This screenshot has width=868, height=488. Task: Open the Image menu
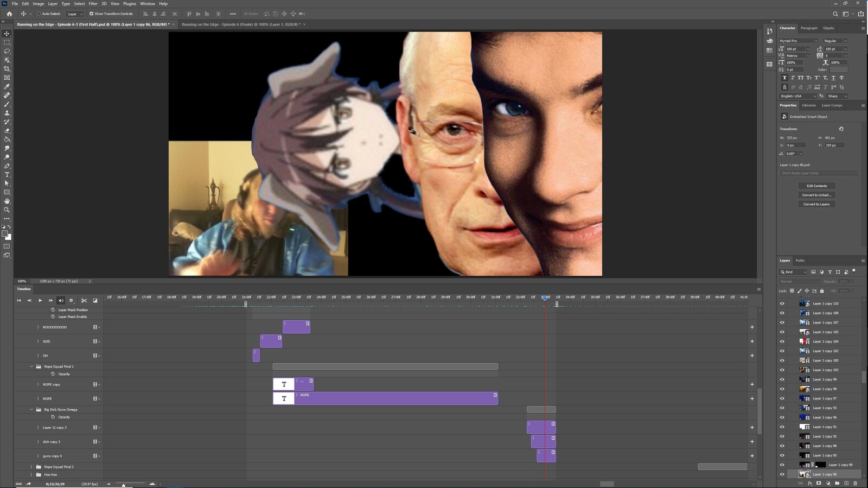[38, 4]
